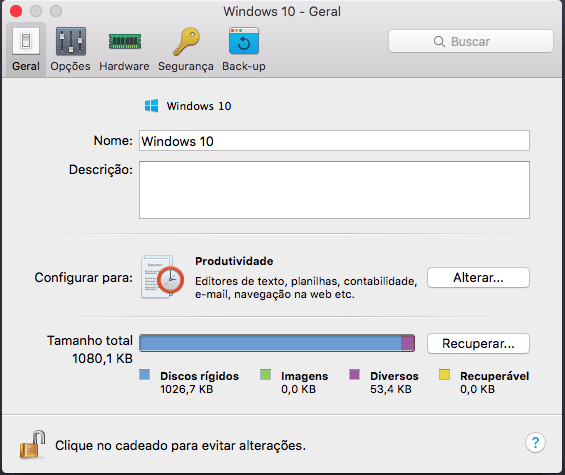Click the 1080,1 KB total size value
Screen dimensions: 565x475
(102, 359)
